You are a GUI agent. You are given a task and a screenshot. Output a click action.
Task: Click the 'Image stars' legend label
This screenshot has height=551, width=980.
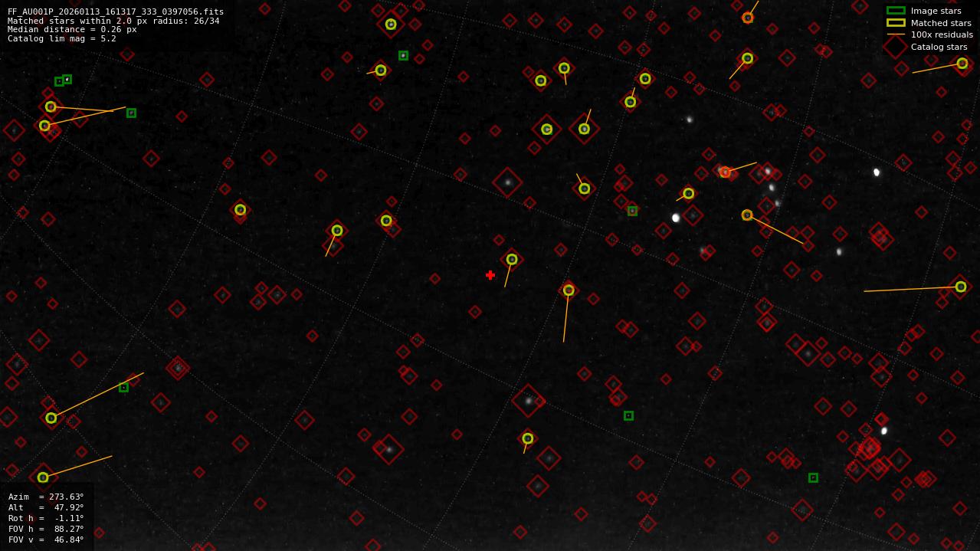[936, 11]
